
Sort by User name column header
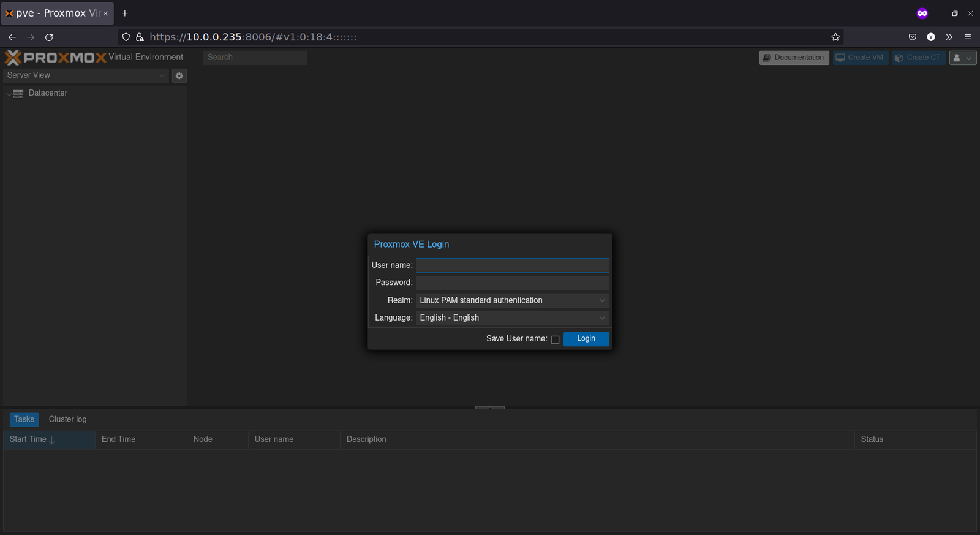294,439
